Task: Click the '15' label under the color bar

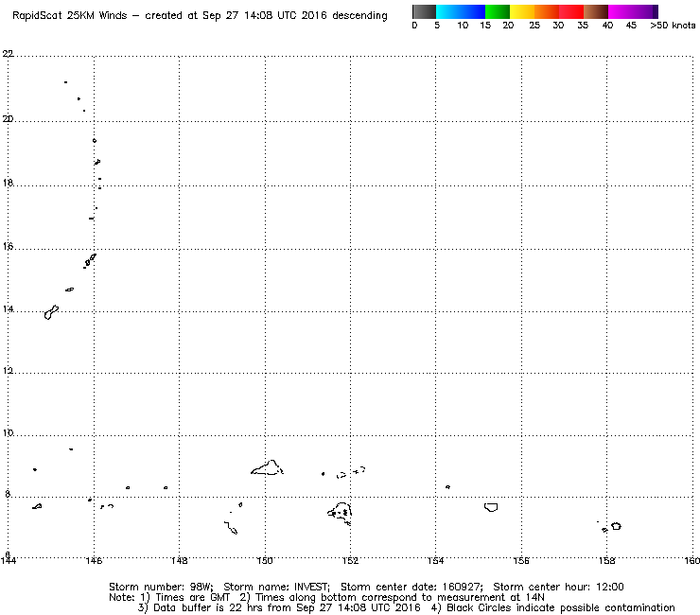Action: tap(485, 26)
